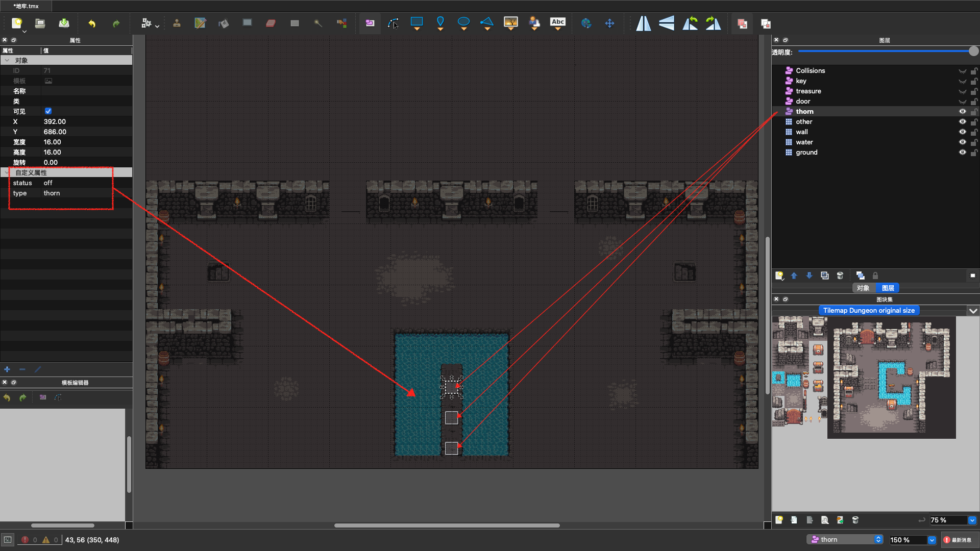Select the World tool globe icon

(x=586, y=23)
